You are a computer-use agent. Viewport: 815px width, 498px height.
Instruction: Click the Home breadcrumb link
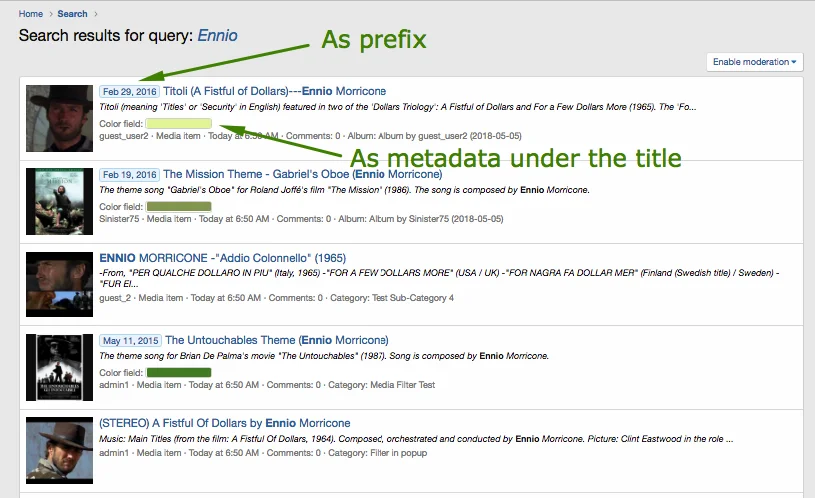pyautogui.click(x=31, y=14)
